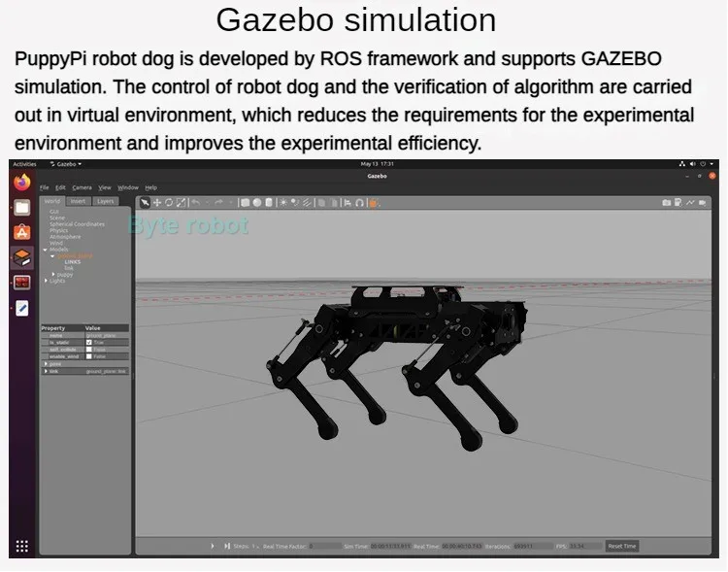Open the text editor dock icon
Viewport: 728px width, 572px height.
click(21, 308)
